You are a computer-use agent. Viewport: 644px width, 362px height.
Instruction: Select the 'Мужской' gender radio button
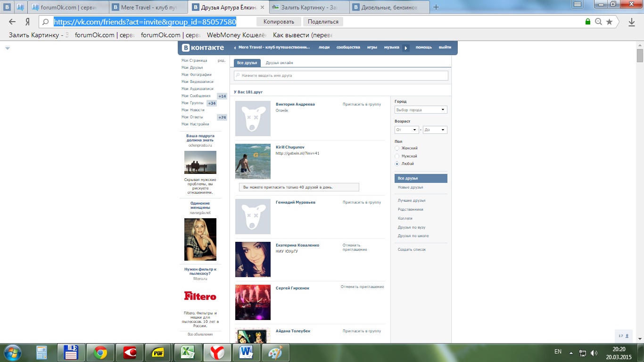[x=397, y=156]
